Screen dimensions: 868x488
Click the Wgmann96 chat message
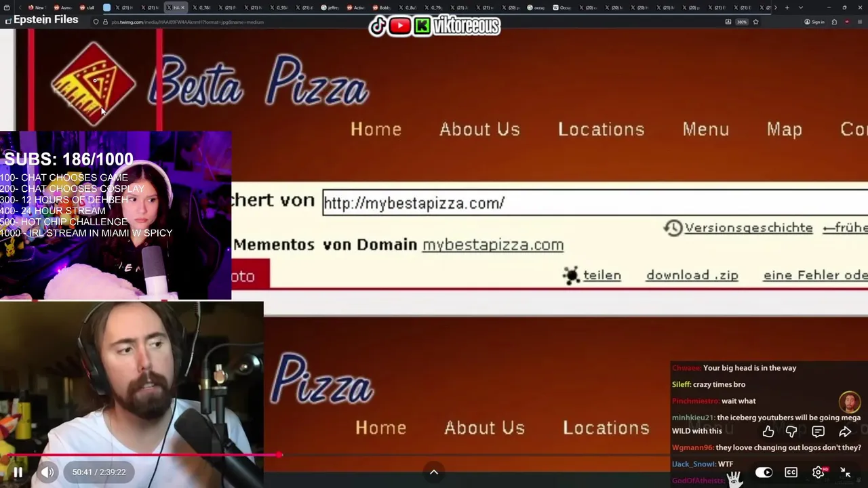point(766,447)
